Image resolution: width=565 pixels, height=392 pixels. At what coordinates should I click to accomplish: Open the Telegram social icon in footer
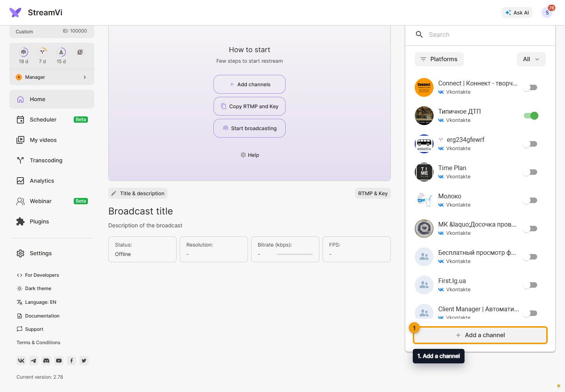(x=34, y=361)
